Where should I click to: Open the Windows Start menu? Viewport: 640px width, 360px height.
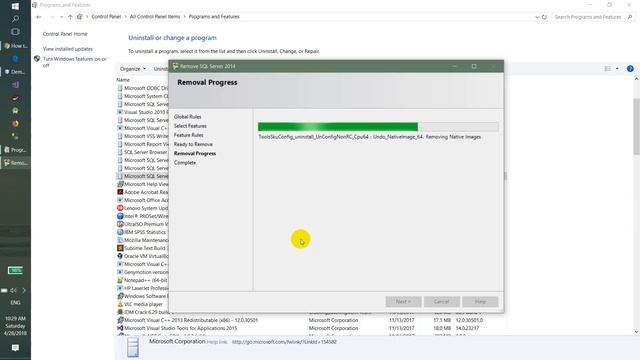click(15, 6)
